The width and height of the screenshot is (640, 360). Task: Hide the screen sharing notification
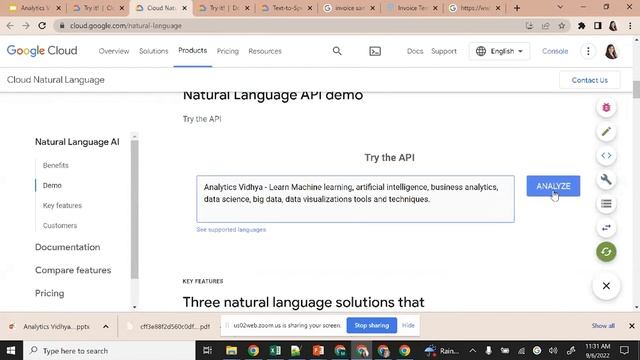click(x=408, y=325)
